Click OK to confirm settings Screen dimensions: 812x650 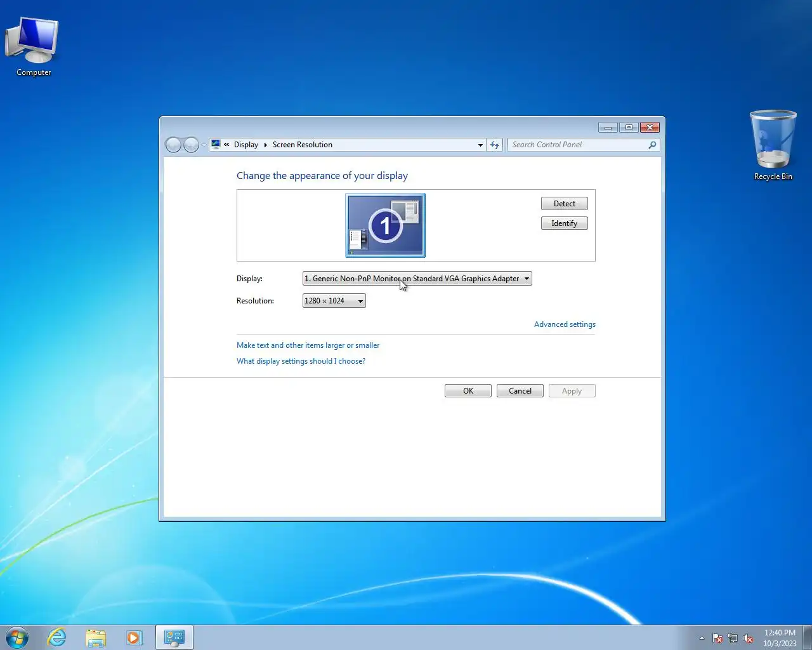pyautogui.click(x=468, y=391)
